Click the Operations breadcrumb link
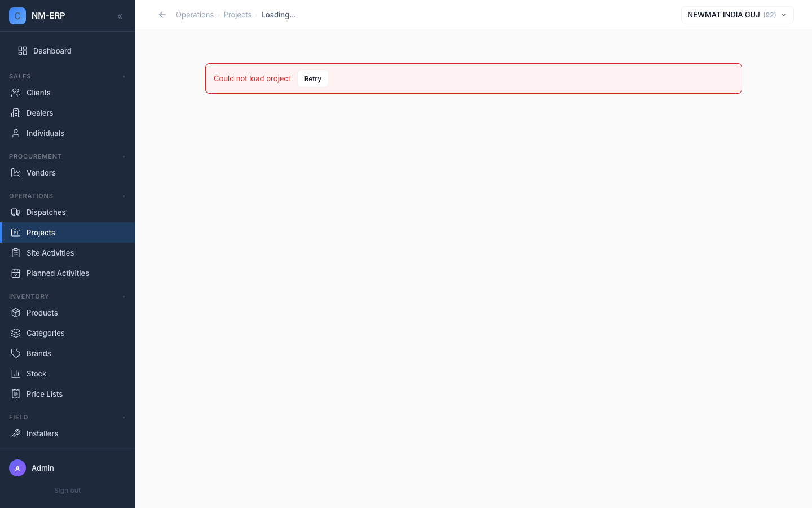812x508 pixels. tap(195, 15)
